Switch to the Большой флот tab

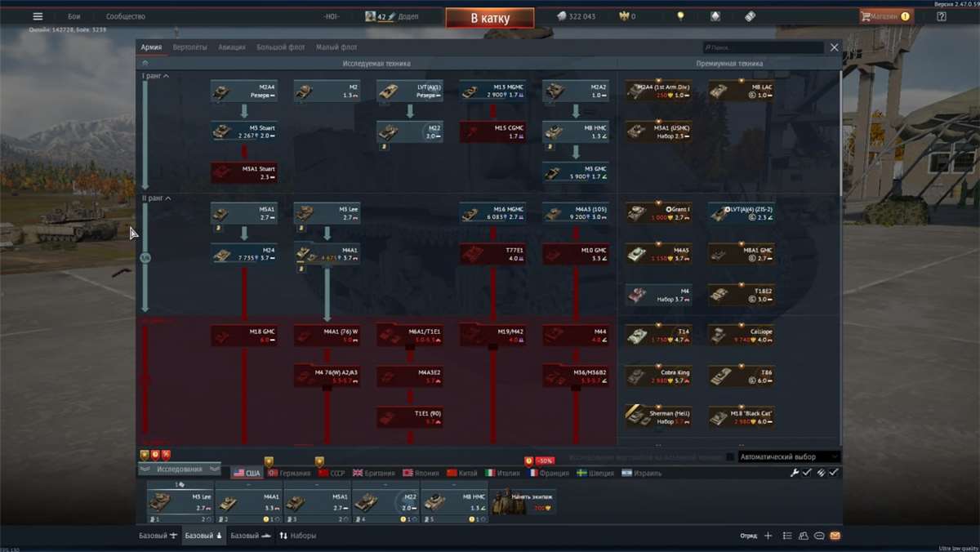[281, 47]
